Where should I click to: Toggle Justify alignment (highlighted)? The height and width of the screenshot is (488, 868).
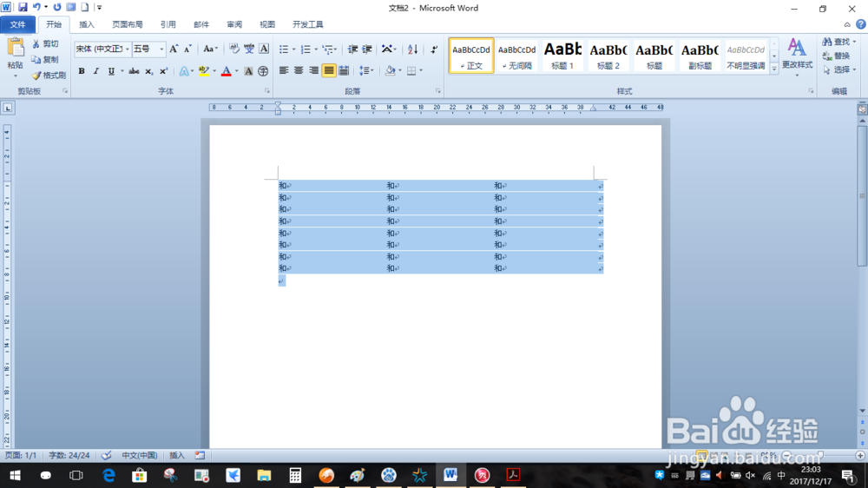point(329,71)
